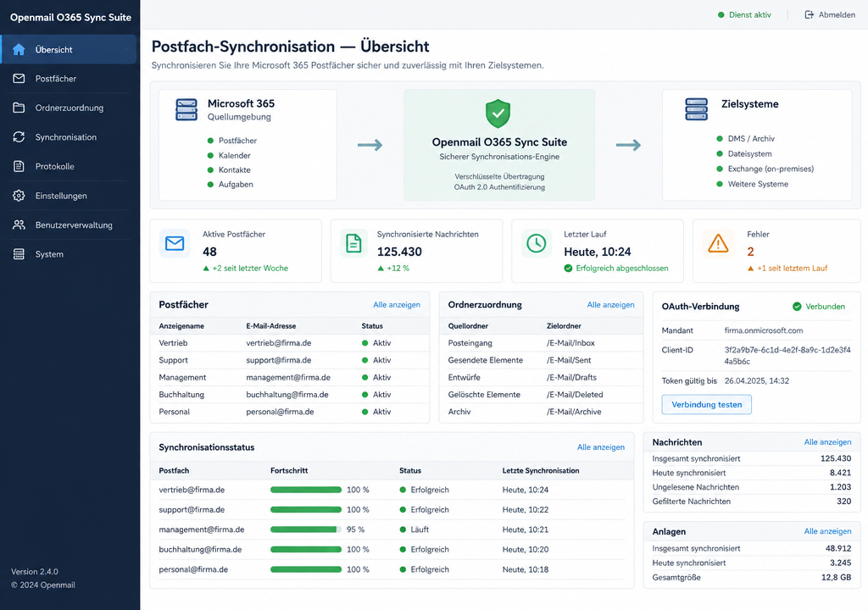Open the System menu entry

coord(69,254)
